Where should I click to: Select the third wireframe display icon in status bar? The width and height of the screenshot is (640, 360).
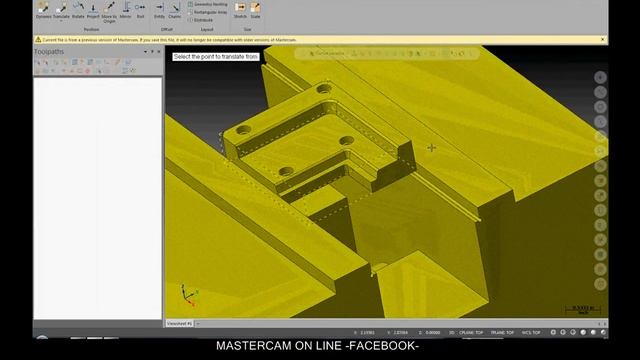(x=573, y=333)
